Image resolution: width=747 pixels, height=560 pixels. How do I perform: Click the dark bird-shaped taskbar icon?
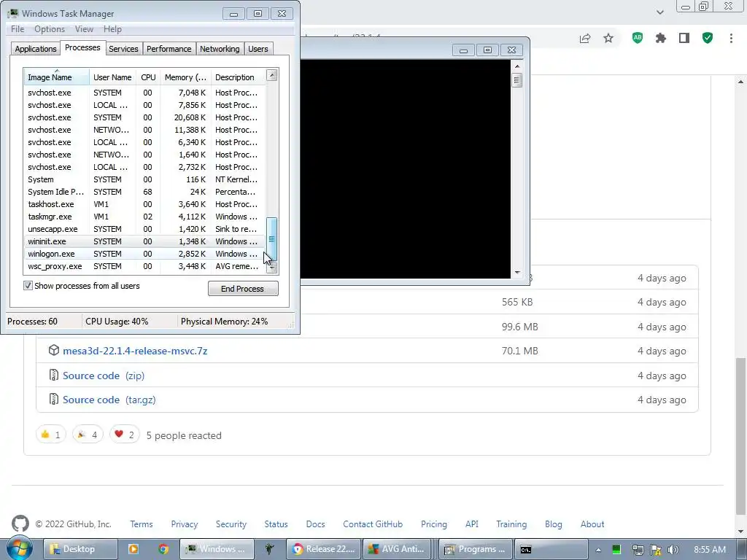(270, 549)
